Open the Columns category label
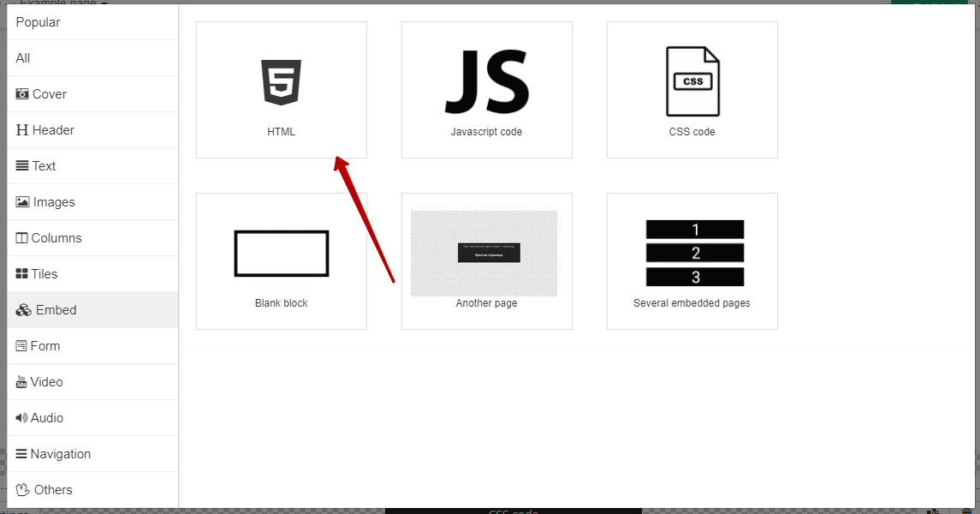This screenshot has height=514, width=980. pyautogui.click(x=56, y=237)
